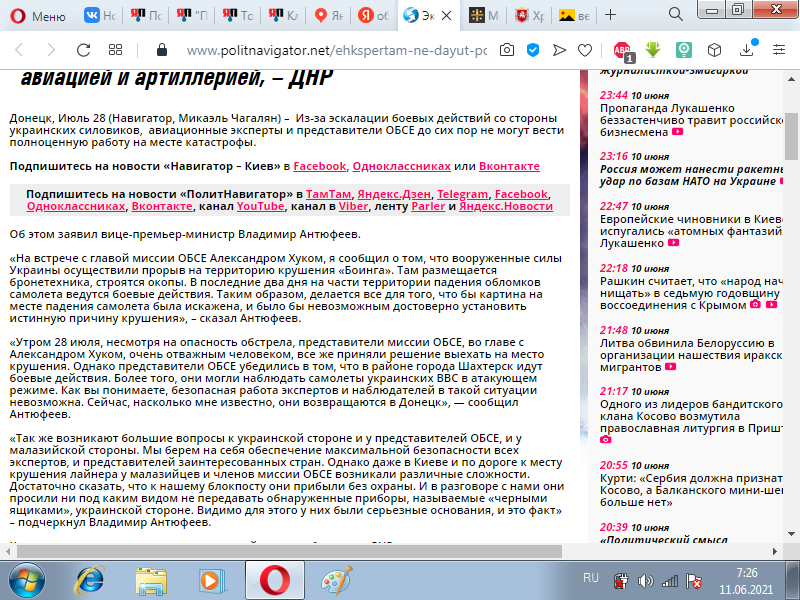Viewport: 800px width, 600px height.
Task: Open news 'Россия может нанести ракетный удар'
Action: tap(692, 175)
